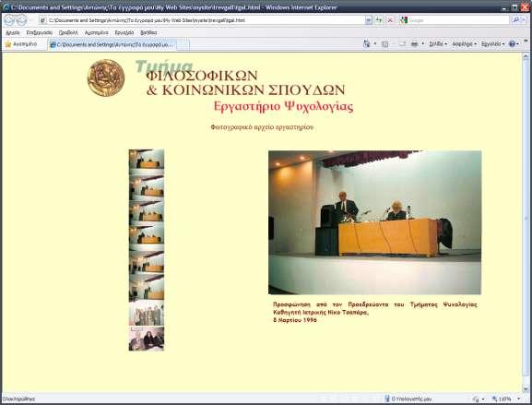Click the sixth gallery thumbnail
Viewport: 532px width, 405px height.
147,287
